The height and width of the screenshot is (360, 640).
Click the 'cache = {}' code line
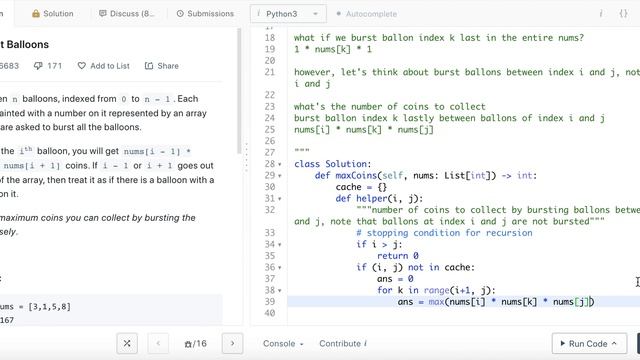click(x=361, y=187)
